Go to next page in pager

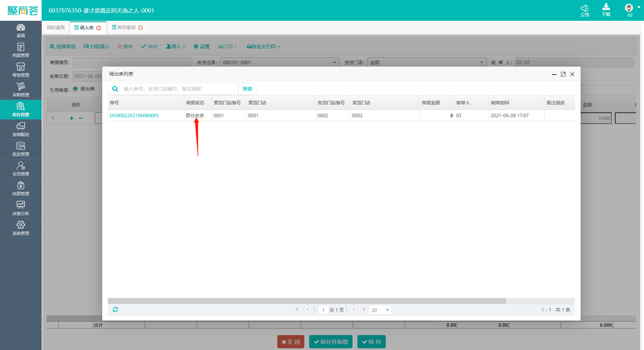pyautogui.click(x=354, y=309)
